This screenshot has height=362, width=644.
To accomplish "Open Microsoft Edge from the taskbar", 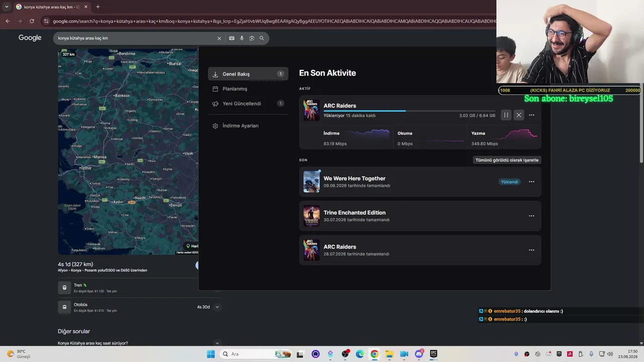I will coord(360,354).
